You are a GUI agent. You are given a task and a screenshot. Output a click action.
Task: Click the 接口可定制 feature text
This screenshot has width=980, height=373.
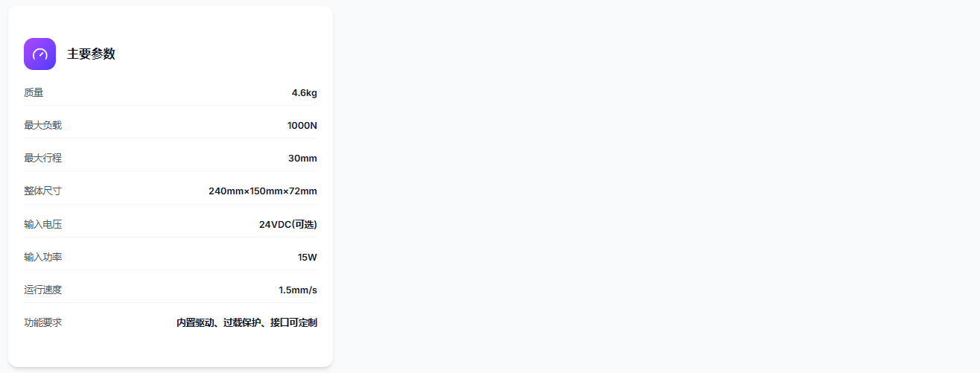[x=293, y=322]
